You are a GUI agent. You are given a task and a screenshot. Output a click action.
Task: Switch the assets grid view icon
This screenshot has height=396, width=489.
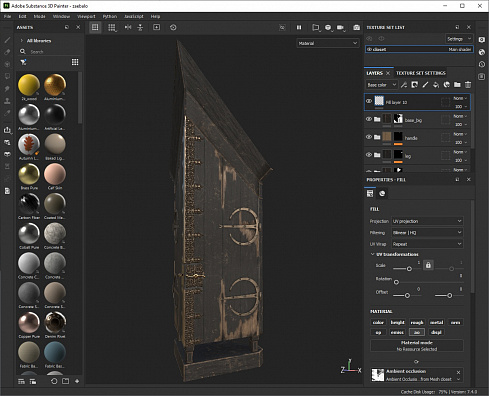(x=75, y=62)
